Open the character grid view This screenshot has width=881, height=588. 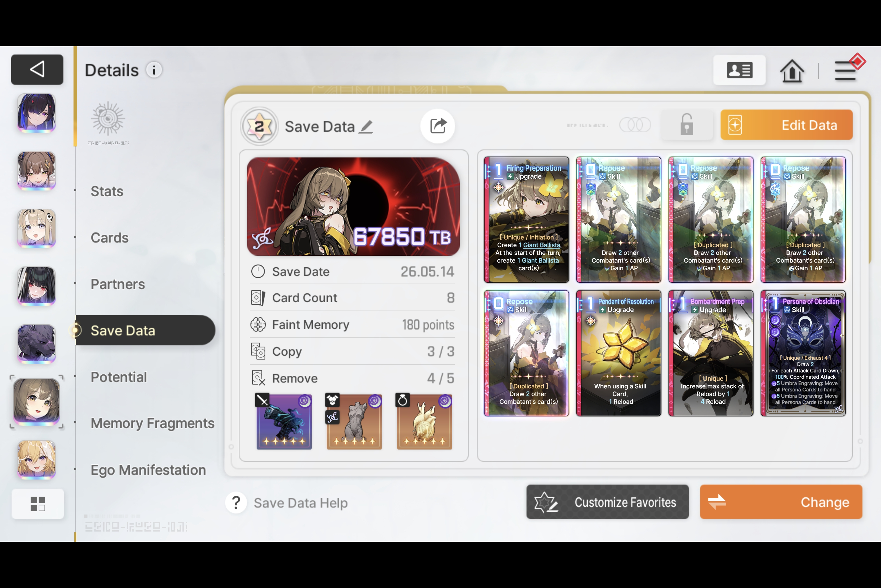(x=37, y=503)
